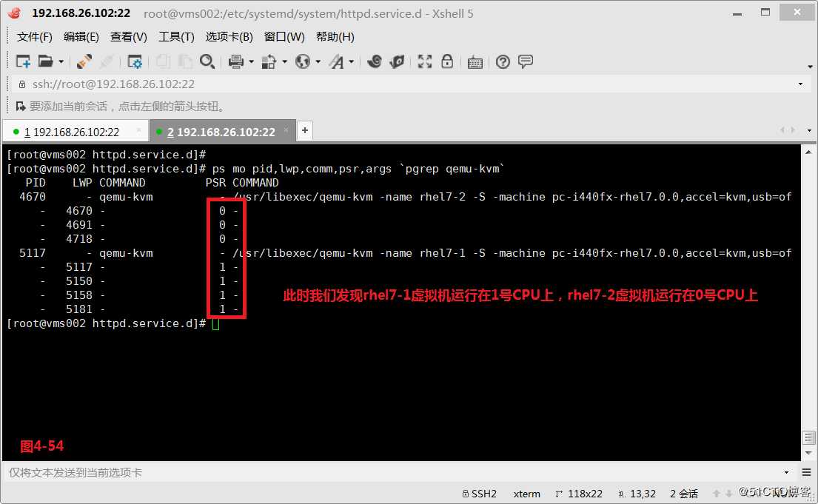The image size is (818, 504).
Task: Select tab 2 192.168.26.102:22
Action: pyautogui.click(x=221, y=132)
